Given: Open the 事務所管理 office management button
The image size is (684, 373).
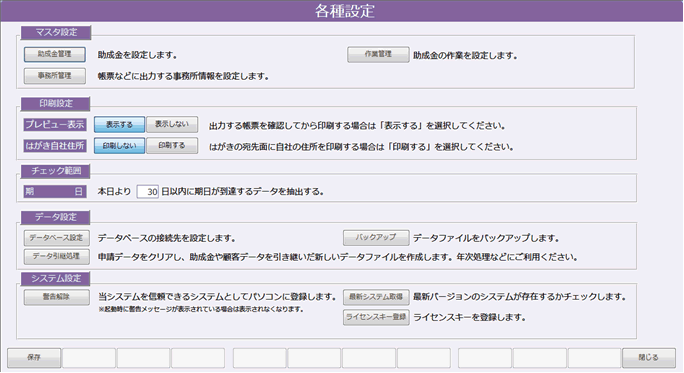Looking at the screenshot, I should click(55, 76).
